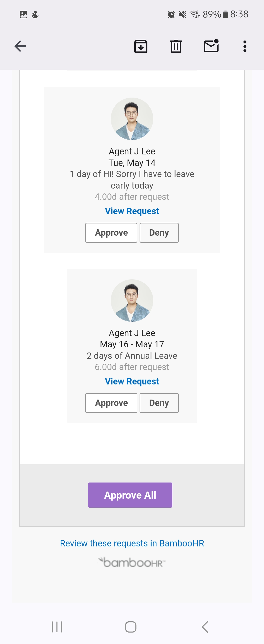Deny the Tue, May 14 request

(x=159, y=232)
